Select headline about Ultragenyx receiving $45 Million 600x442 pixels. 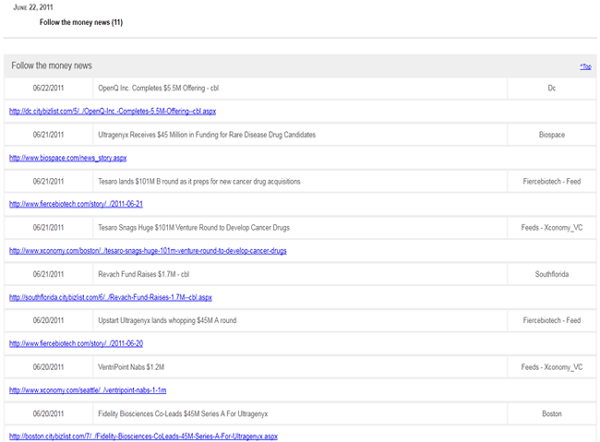(x=207, y=135)
